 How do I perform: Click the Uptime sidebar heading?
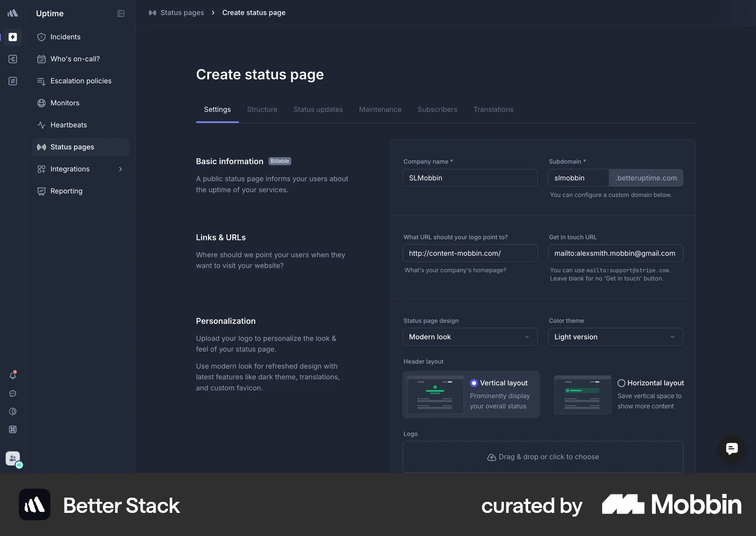50,14
